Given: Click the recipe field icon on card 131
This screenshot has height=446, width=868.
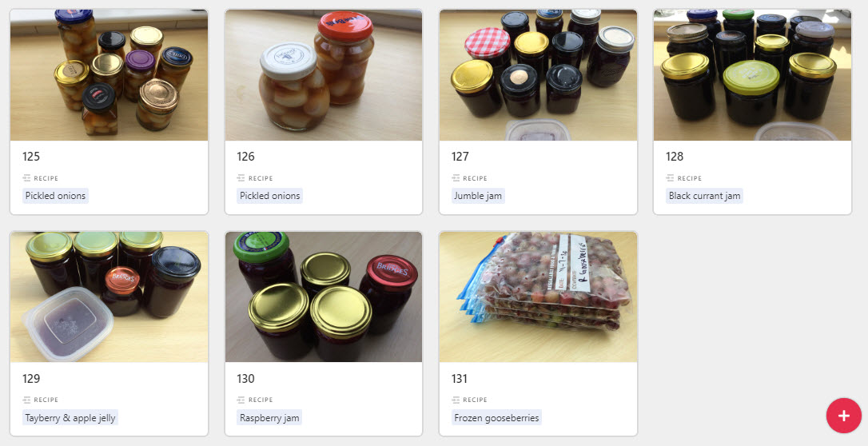Looking at the screenshot, I should tap(456, 400).
